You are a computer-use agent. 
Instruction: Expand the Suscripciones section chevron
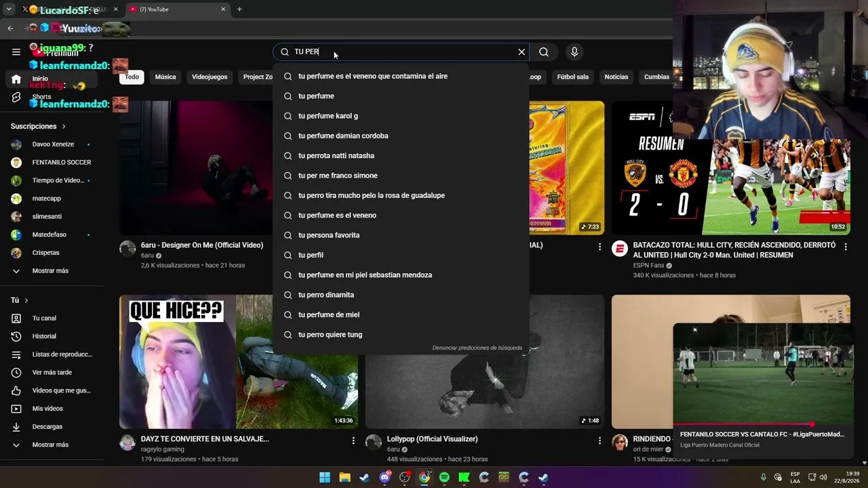pos(64,127)
